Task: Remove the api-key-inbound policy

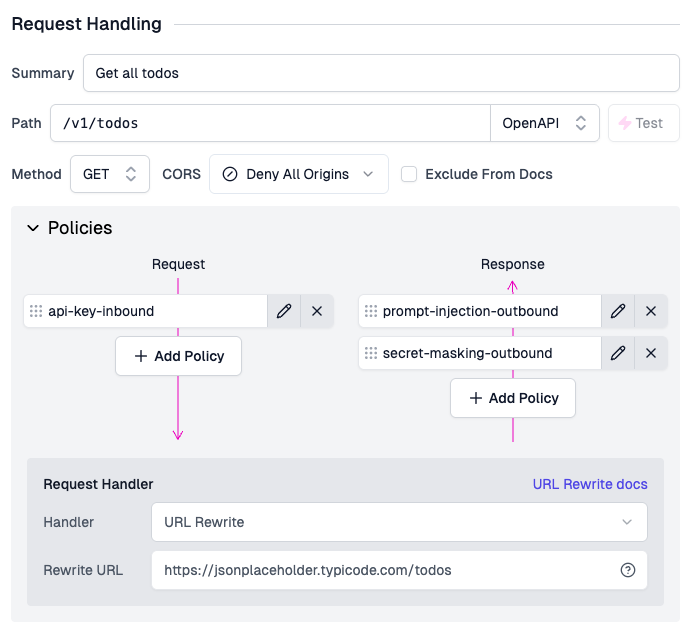Action: point(317,311)
